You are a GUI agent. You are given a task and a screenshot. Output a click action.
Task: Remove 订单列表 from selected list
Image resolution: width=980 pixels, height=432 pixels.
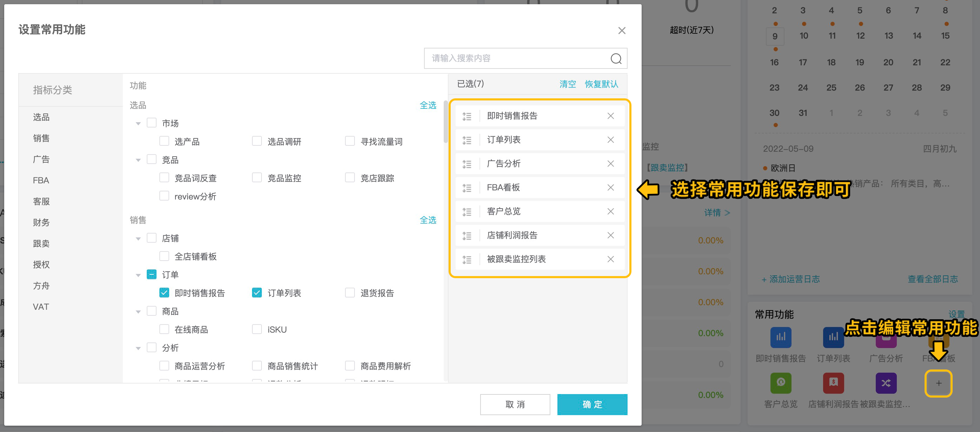coord(610,140)
